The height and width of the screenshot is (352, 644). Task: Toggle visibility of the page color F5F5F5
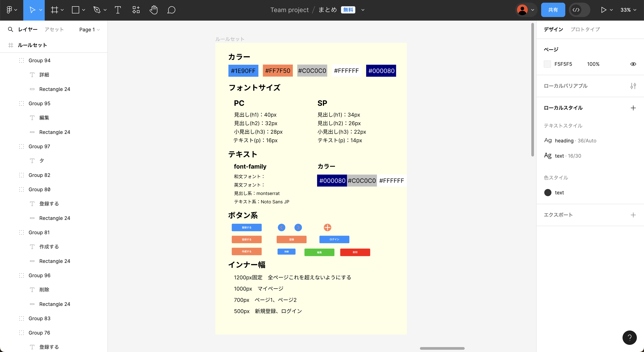[633, 64]
